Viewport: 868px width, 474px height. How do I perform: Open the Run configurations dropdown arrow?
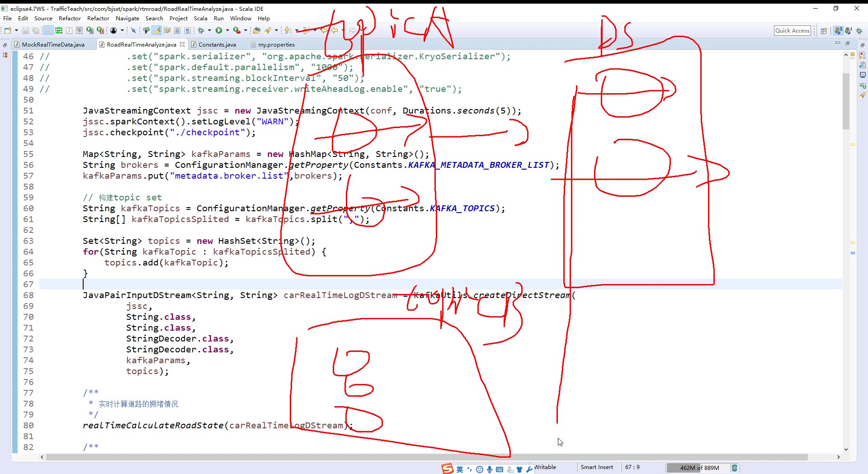[227, 30]
